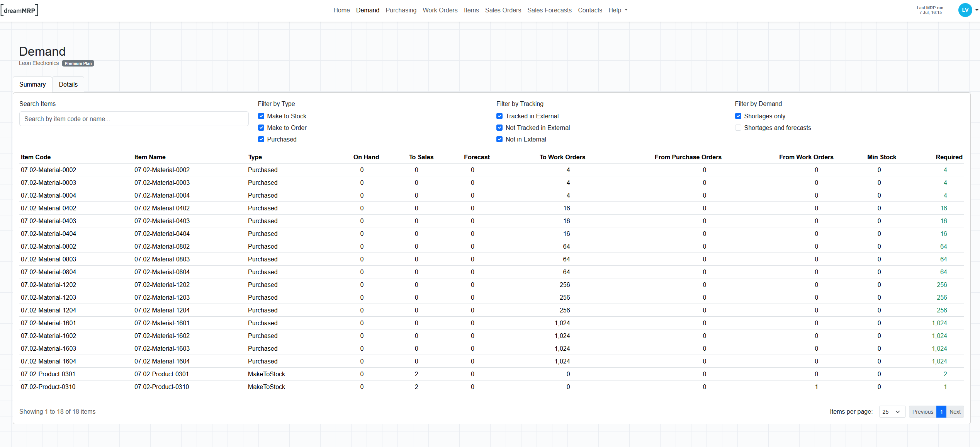This screenshot has width=980, height=447.
Task: Open the dreamMRP logo home link
Action: (19, 10)
